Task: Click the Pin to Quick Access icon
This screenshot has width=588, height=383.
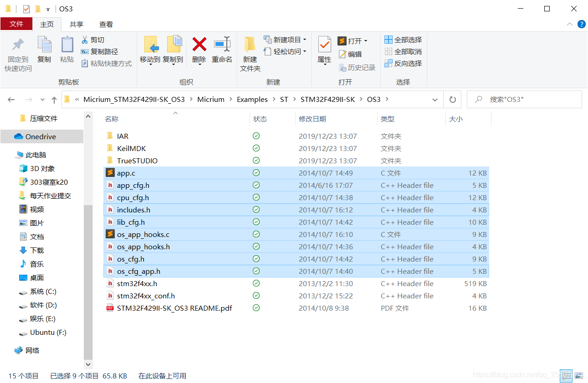Action: [18, 45]
